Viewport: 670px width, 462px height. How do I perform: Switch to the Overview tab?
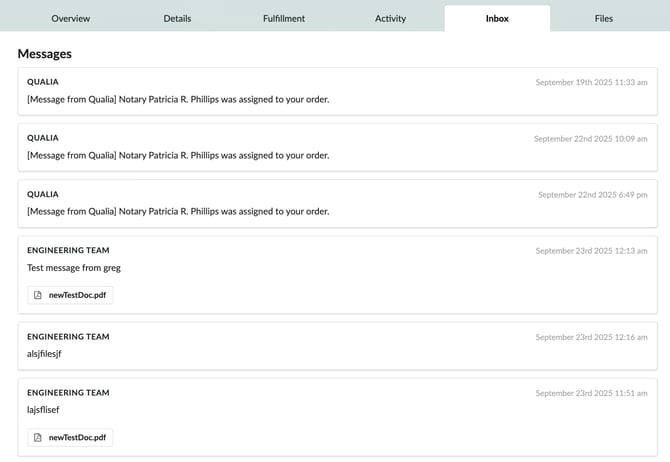[70, 18]
